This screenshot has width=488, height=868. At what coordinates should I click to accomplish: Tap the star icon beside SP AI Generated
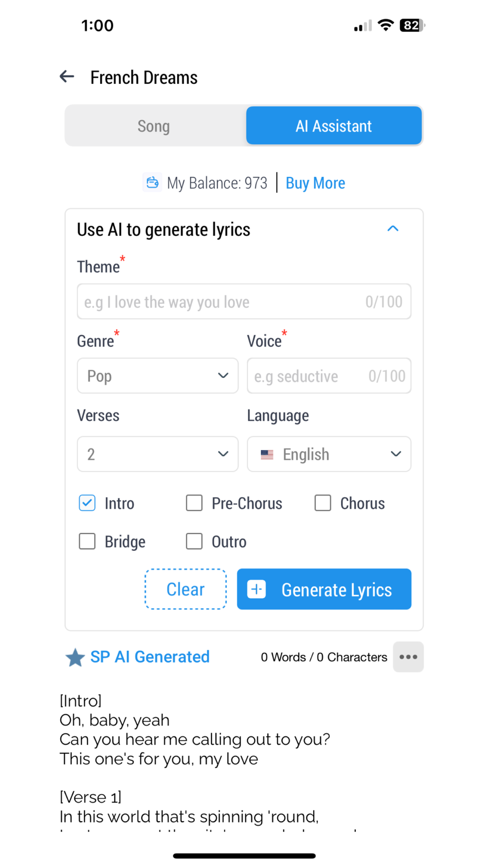point(75,658)
